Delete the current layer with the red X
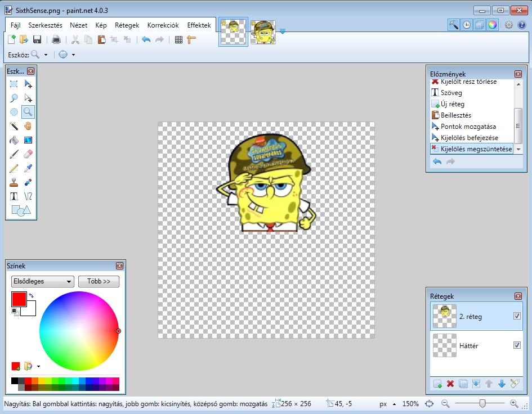The width and height of the screenshot is (532, 414). 450,384
